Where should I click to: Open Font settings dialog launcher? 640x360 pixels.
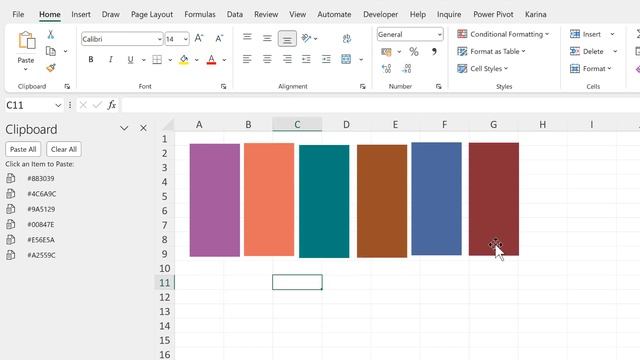(223, 87)
